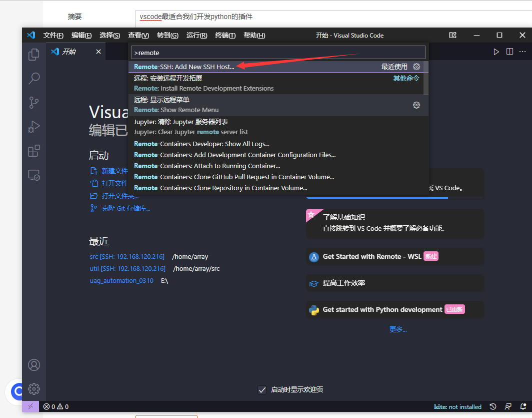The height and width of the screenshot is (418, 532).
Task: Open recent src [SSH: 192.168.120.216]
Action: tap(127, 257)
